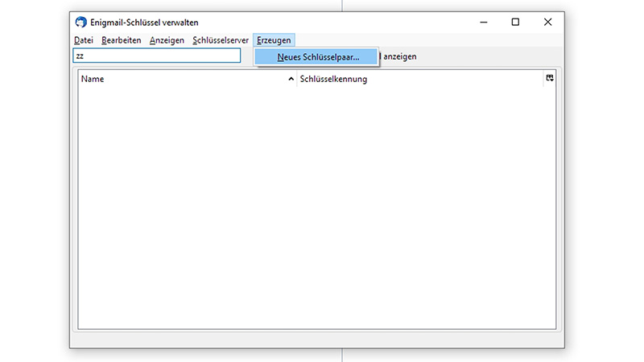Click the sort arrow in Name column

coord(291,80)
